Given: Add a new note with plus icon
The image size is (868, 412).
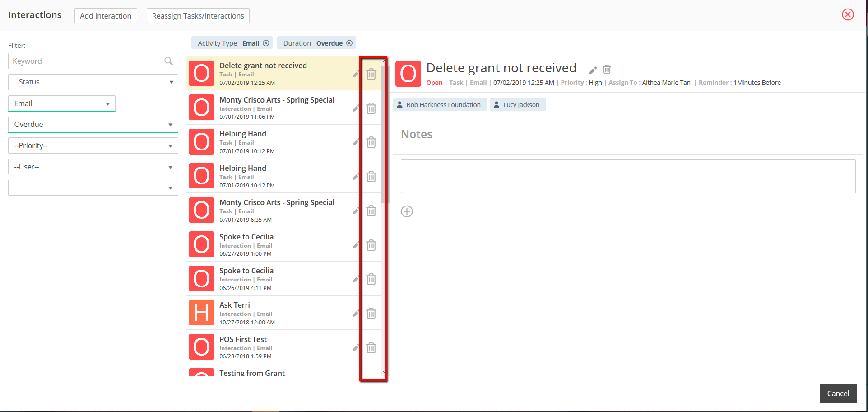Looking at the screenshot, I should click(407, 211).
